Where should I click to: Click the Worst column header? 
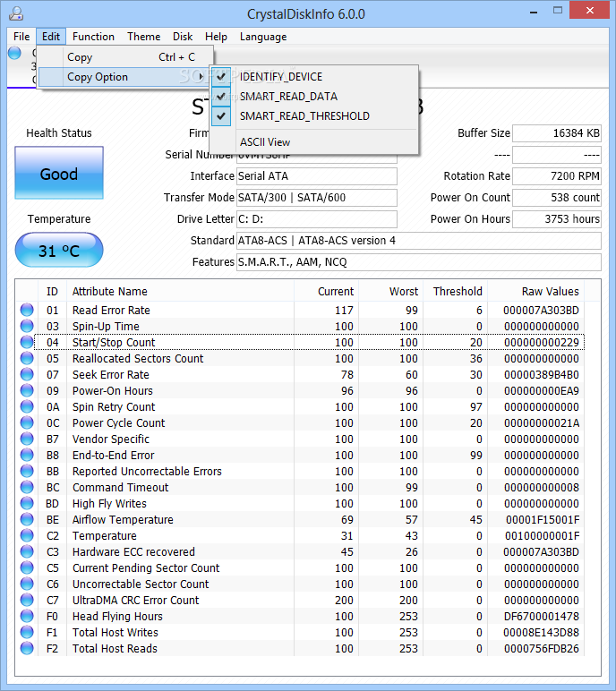tap(390, 291)
